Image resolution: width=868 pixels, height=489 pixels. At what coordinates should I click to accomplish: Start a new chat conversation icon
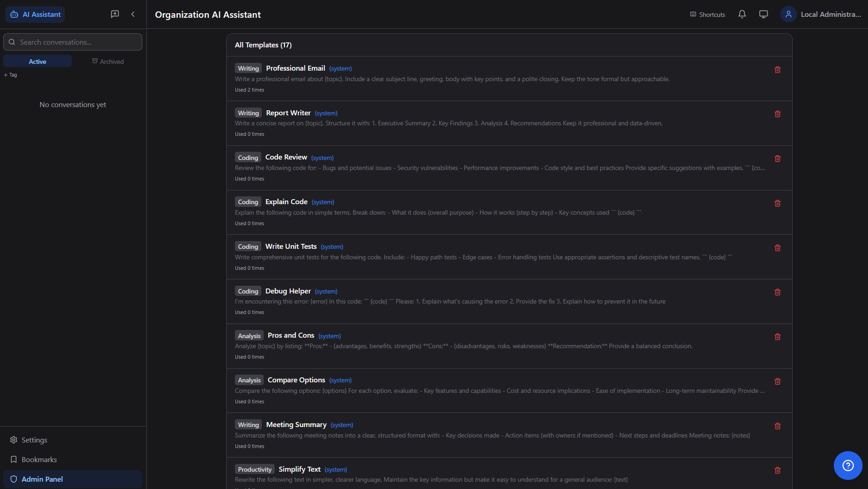[x=115, y=14]
